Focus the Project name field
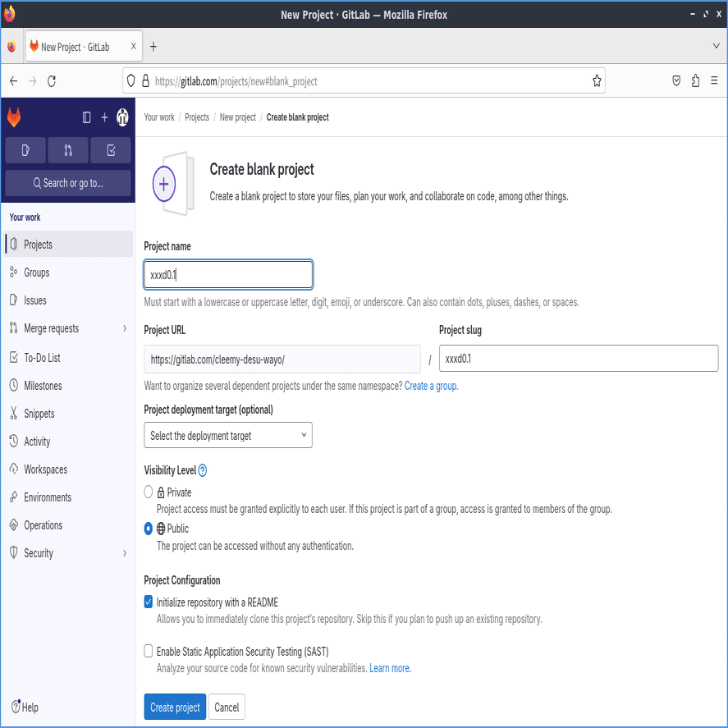This screenshot has height=728, width=728. pos(228,274)
